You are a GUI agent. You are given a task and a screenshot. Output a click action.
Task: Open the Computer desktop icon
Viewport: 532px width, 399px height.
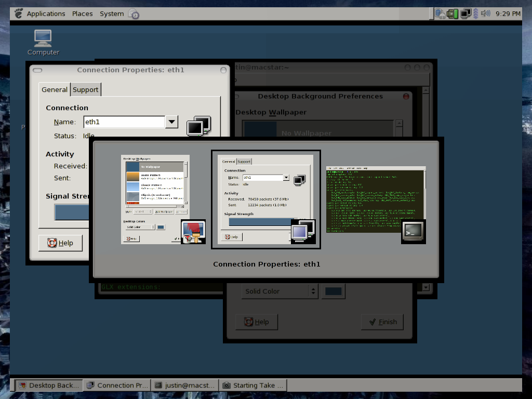click(x=43, y=42)
